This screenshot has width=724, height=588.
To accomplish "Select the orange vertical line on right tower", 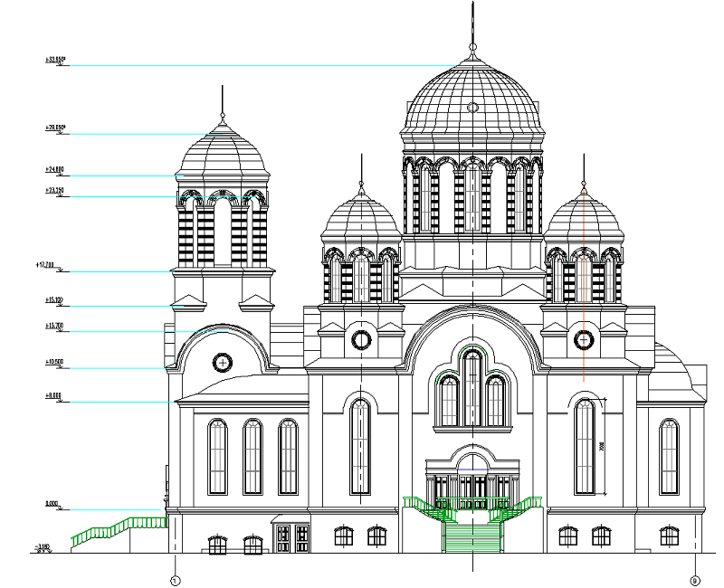I will click(x=584, y=299).
